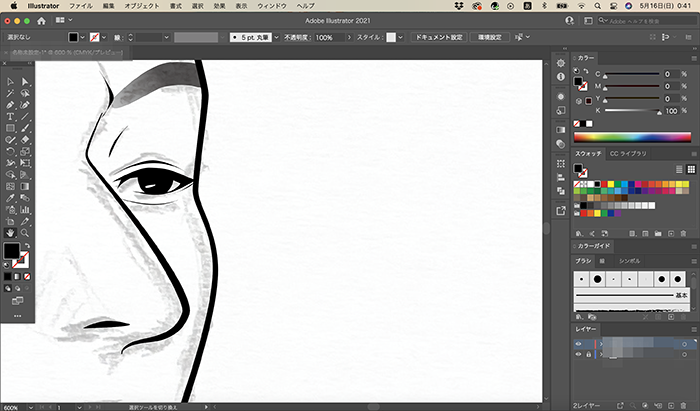Viewport: 700px width, 411px height.
Task: Select the Selection tool (black arrow)
Action: pyautogui.click(x=10, y=82)
